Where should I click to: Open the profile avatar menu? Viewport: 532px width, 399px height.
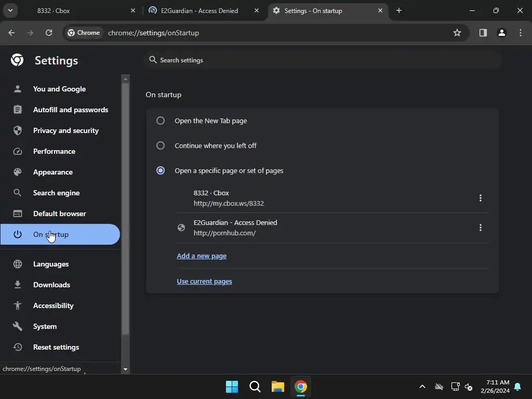pos(502,33)
